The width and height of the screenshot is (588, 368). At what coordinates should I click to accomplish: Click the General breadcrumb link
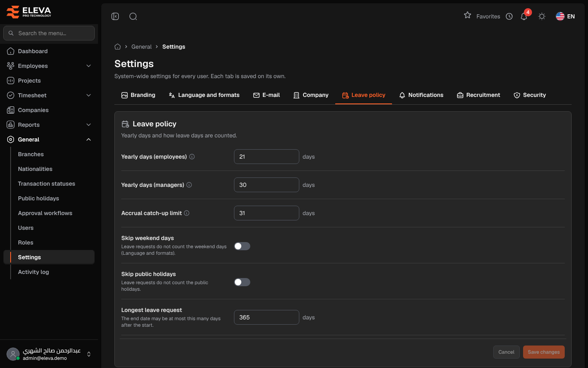[141, 47]
